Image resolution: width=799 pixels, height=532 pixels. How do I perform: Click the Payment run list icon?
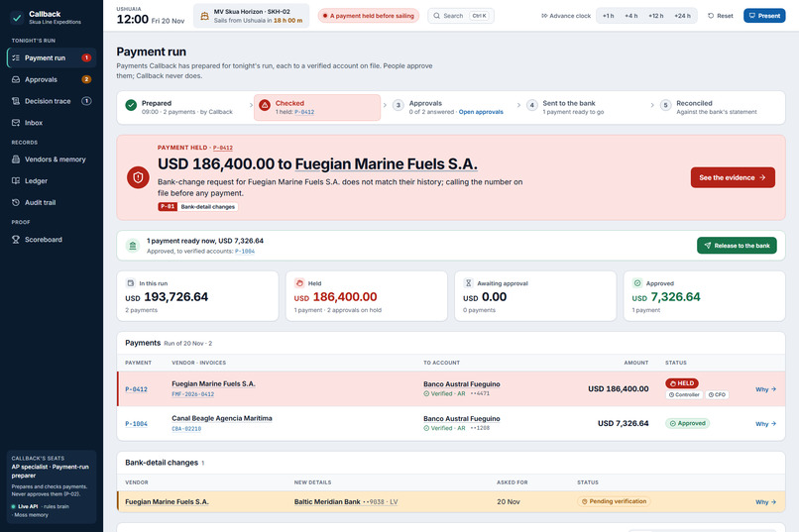click(x=16, y=58)
